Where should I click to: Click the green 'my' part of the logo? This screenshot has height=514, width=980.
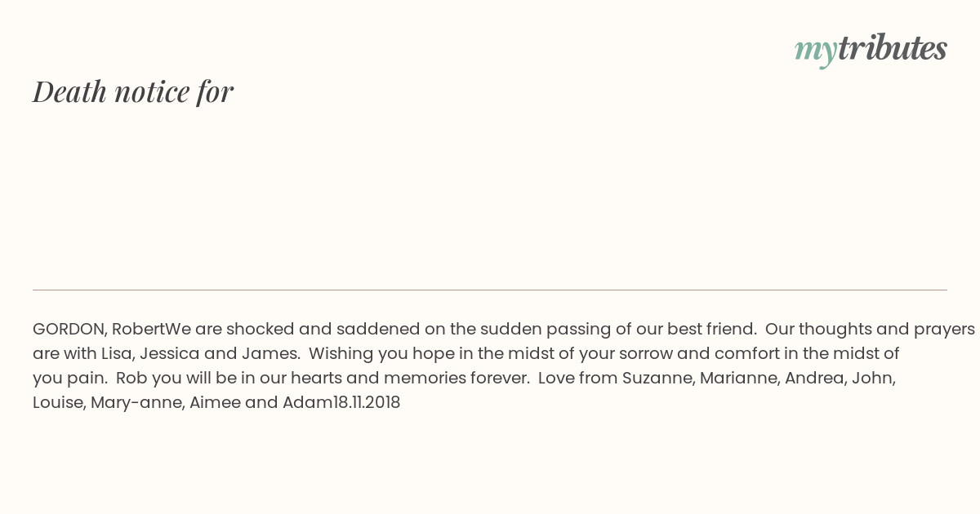(816, 51)
